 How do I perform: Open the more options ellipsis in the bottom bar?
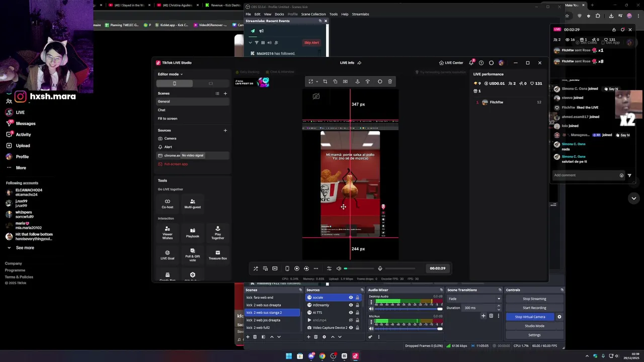[x=316, y=268]
